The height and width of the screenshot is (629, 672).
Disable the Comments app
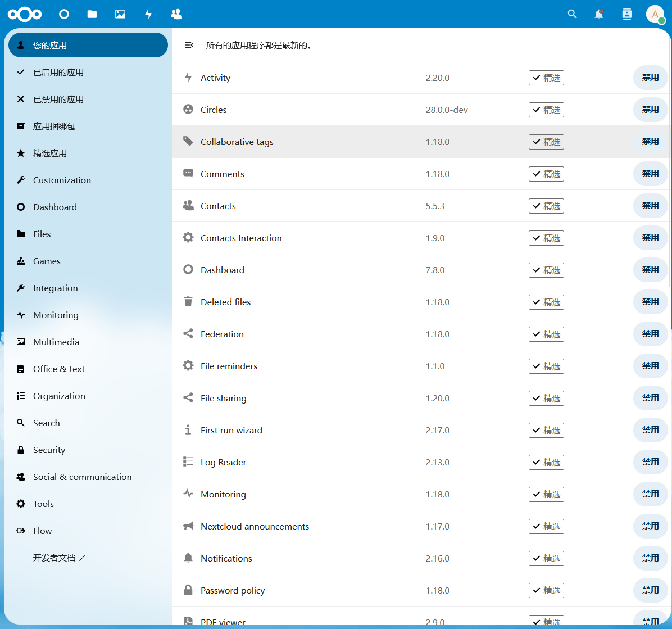650,174
